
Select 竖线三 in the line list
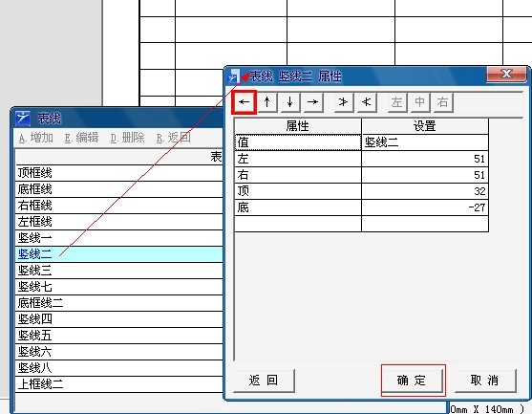pyautogui.click(x=119, y=271)
